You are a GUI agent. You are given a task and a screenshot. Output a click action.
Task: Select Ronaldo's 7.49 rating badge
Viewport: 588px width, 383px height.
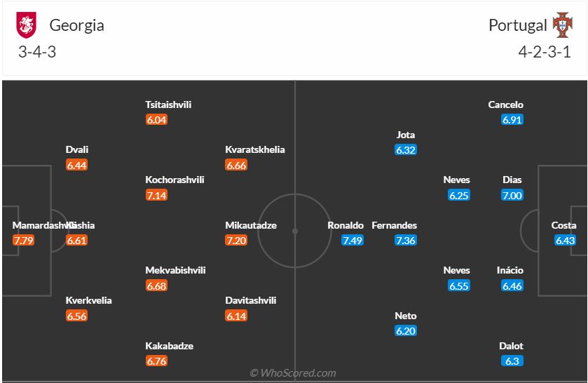353,241
